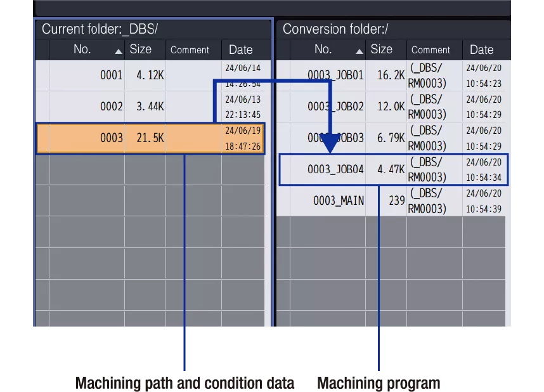Screen dimensions: 544x392
Task: Click the Current folder list scrollbar
Action: coord(268,190)
